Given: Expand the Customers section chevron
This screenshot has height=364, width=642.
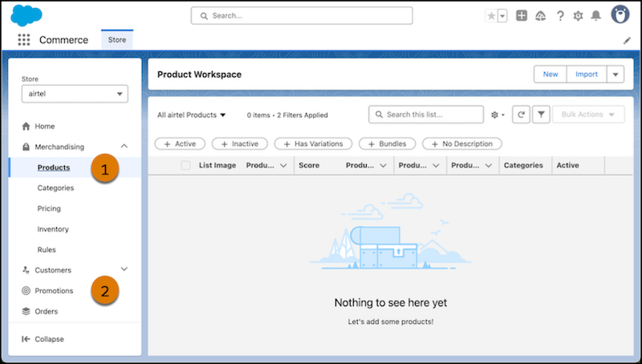Looking at the screenshot, I should (x=124, y=269).
